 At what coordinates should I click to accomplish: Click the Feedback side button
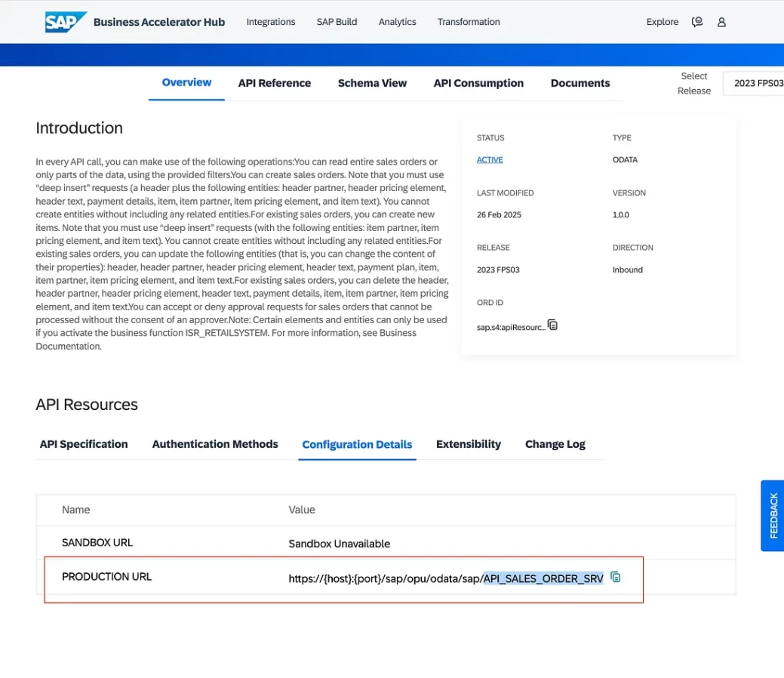[x=773, y=515]
